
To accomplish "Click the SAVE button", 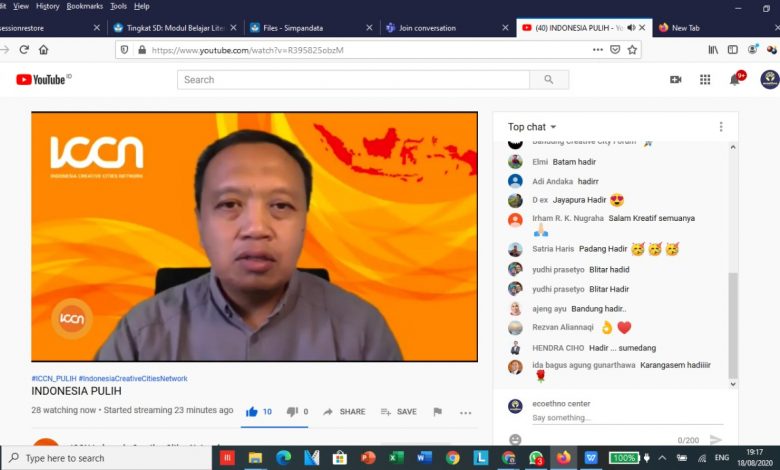I will pos(398,412).
